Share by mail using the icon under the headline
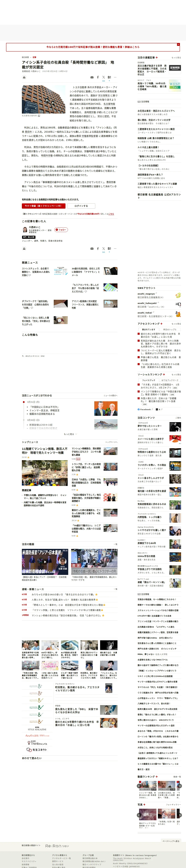 pyautogui.click(x=92, y=78)
